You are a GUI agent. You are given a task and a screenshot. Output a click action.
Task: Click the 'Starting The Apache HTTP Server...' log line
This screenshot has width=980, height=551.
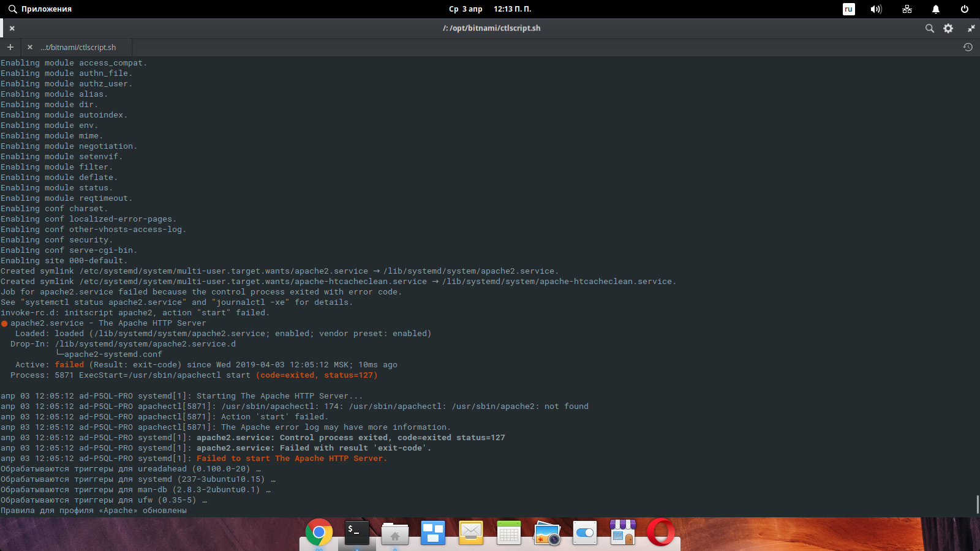(279, 396)
